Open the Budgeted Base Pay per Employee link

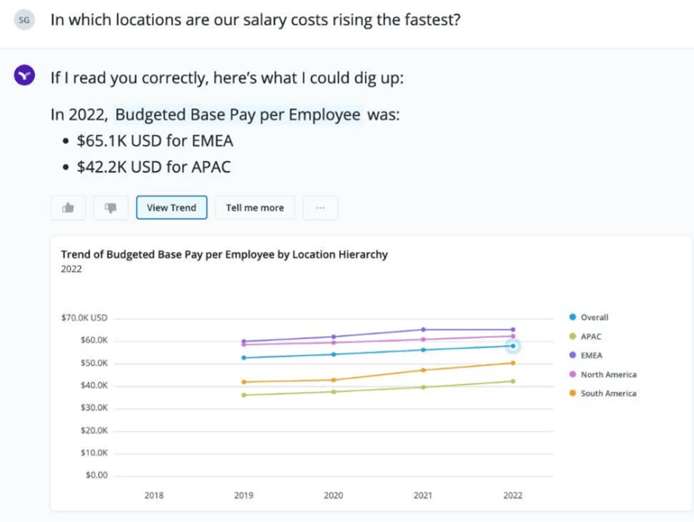tap(238, 115)
